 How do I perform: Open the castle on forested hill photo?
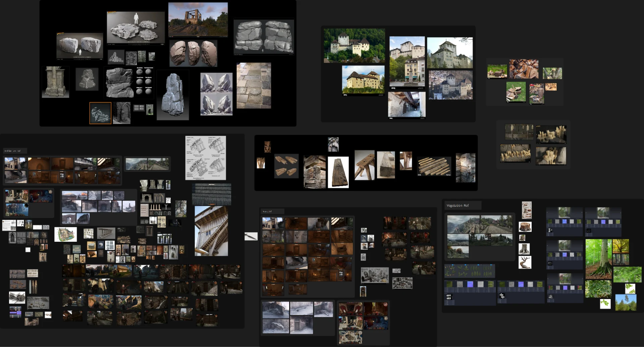tap(354, 46)
